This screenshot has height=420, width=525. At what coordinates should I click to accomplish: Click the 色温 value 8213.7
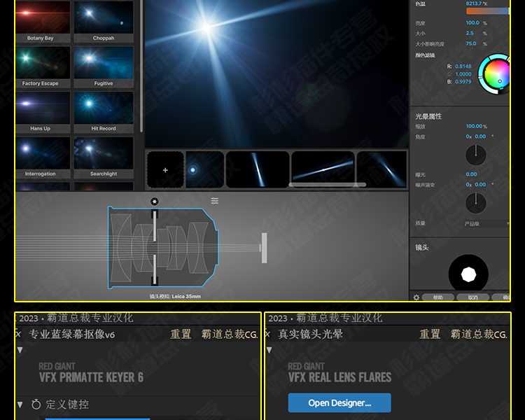(474, 3)
